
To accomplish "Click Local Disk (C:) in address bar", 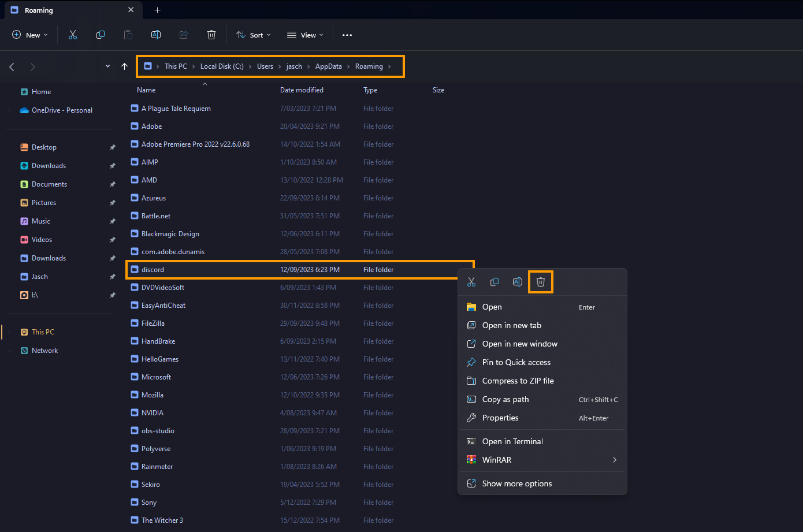I will [x=222, y=66].
